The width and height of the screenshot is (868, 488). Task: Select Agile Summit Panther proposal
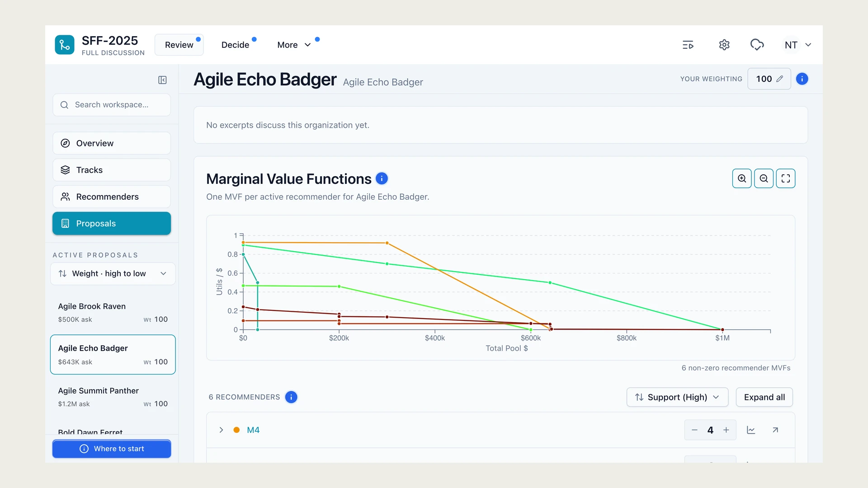pos(113,397)
